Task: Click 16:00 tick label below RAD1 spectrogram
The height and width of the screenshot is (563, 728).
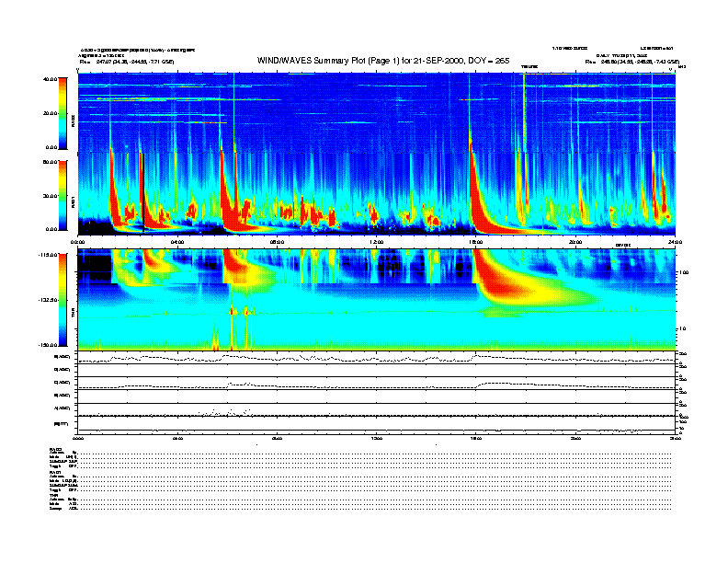Action: click(476, 242)
